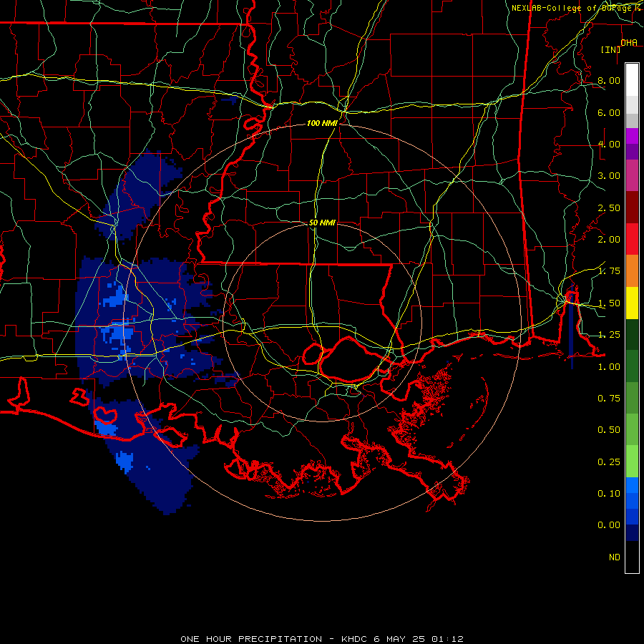Select the 4.00 legend value
The image size is (644, 644).
(x=609, y=144)
